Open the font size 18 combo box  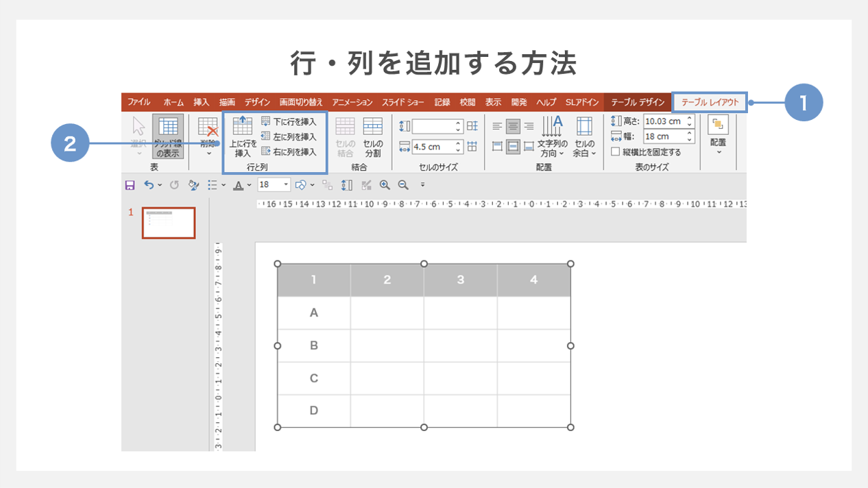pyautogui.click(x=274, y=184)
